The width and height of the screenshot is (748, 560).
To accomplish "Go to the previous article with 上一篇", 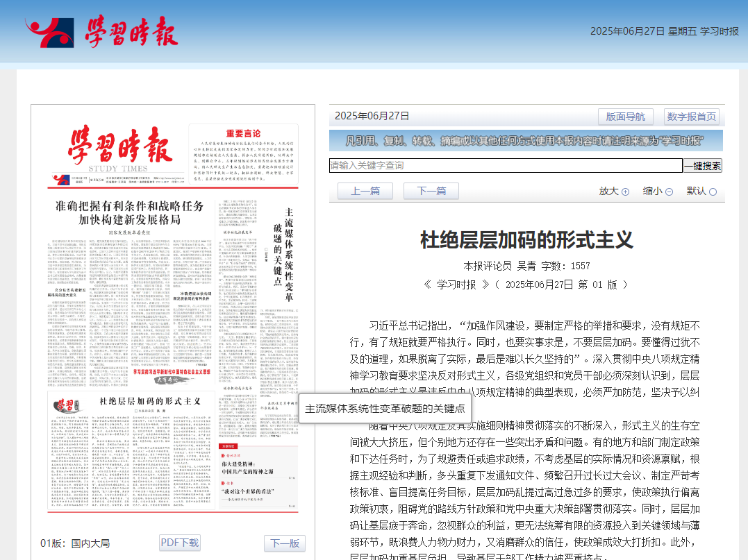I will [365, 191].
